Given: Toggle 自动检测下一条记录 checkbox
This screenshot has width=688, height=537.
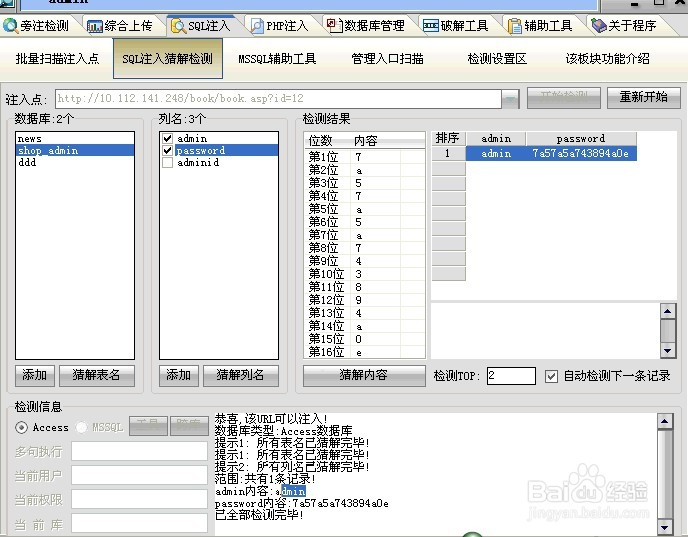Looking at the screenshot, I should [x=551, y=376].
